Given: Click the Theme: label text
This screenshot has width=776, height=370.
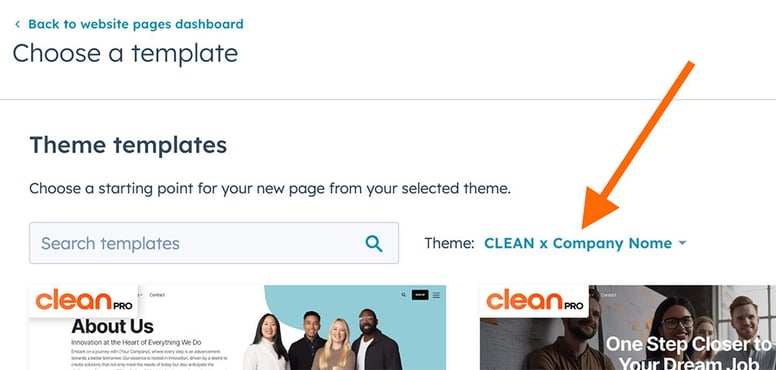Looking at the screenshot, I should [449, 243].
